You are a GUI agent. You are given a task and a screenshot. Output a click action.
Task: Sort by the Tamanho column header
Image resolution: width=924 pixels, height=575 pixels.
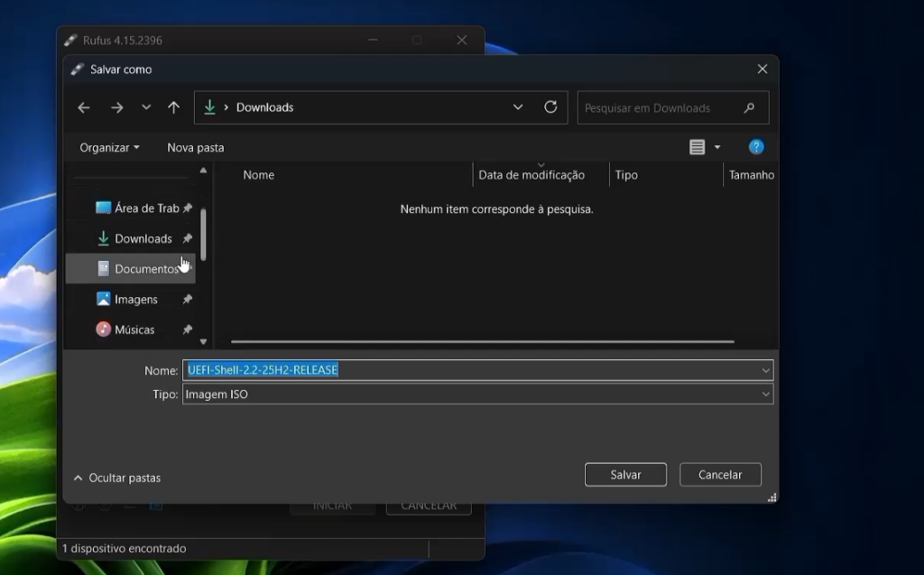pos(752,175)
